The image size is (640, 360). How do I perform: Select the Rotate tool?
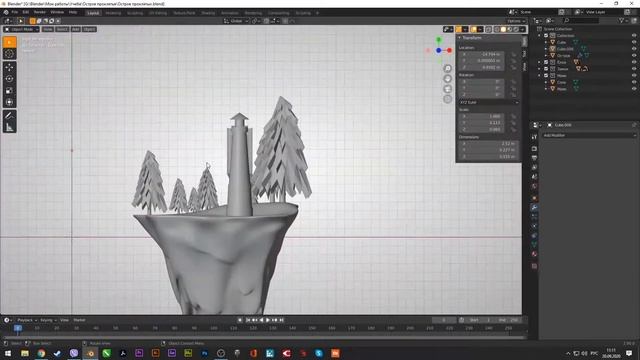[x=9, y=79]
